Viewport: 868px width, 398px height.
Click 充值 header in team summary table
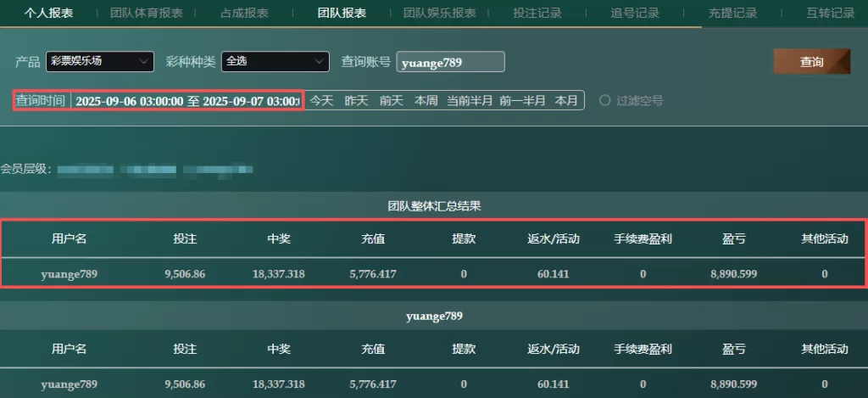[x=373, y=239]
